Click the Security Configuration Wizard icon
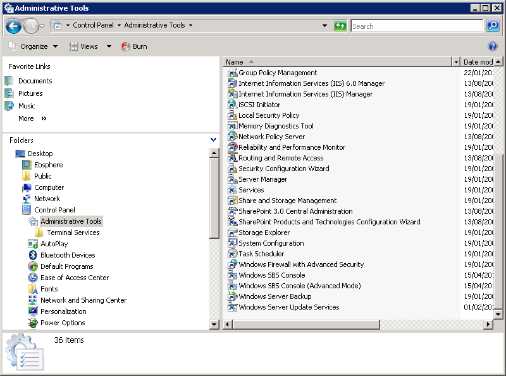Screen dimensions: 506x376 coord(232,169)
